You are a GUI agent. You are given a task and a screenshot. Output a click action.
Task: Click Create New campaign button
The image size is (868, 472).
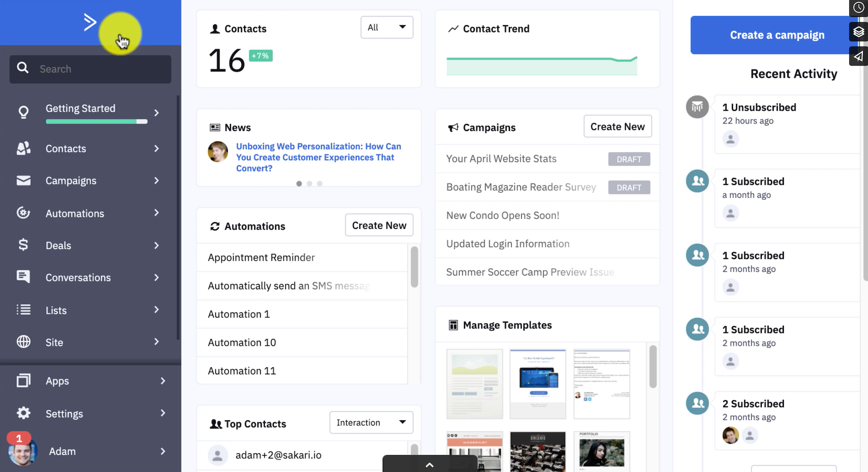click(x=618, y=126)
